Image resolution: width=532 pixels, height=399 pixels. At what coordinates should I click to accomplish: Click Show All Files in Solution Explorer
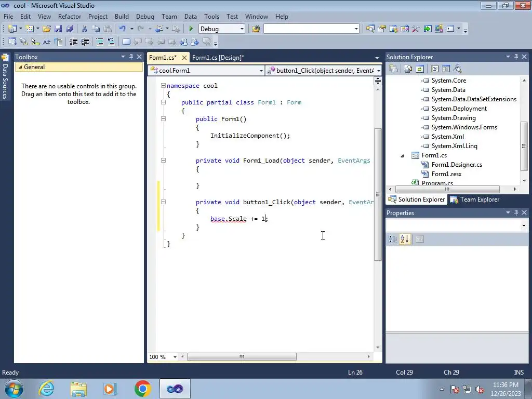click(x=408, y=69)
